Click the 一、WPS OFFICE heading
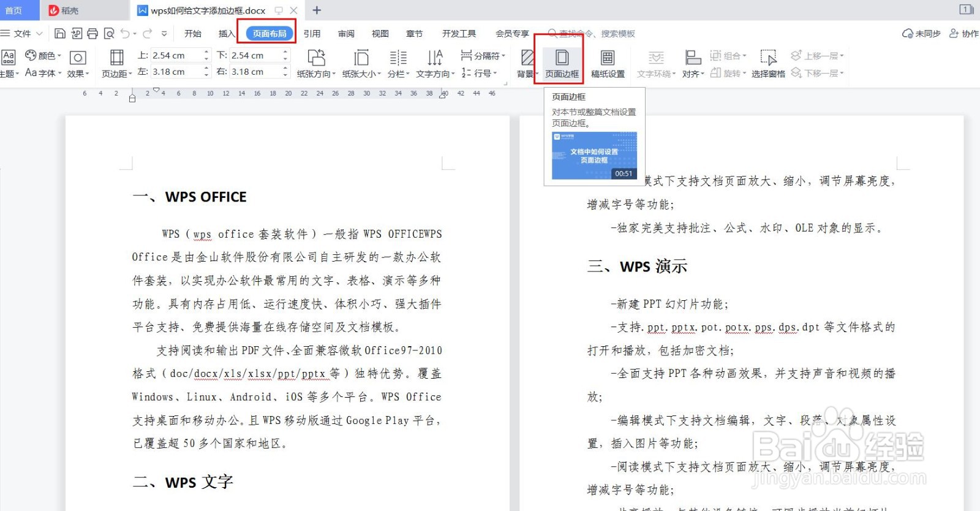The width and height of the screenshot is (980, 511). click(190, 197)
